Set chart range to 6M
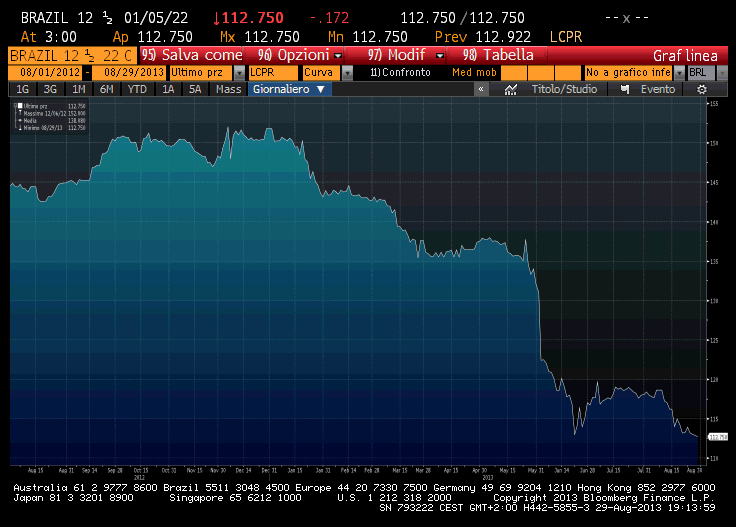The height and width of the screenshot is (527, 736). click(x=106, y=89)
